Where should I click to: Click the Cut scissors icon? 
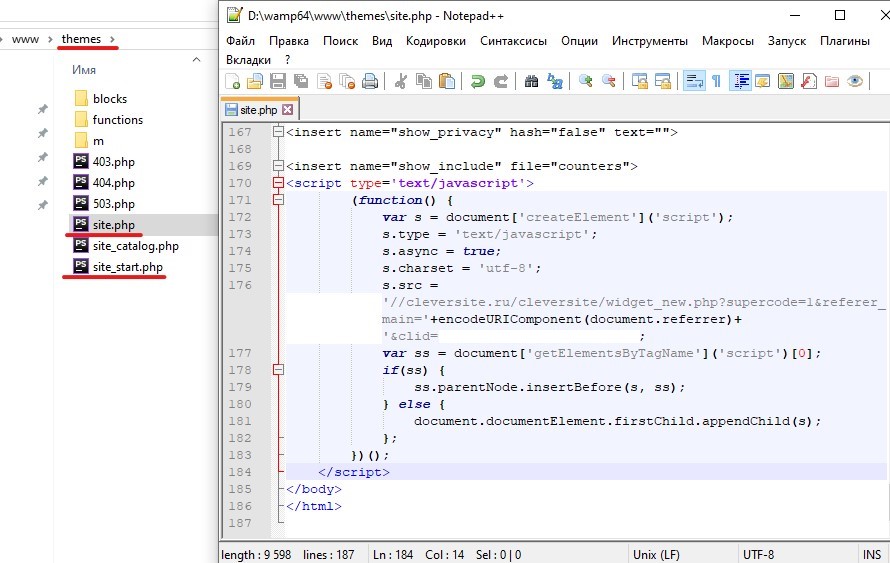point(401,82)
